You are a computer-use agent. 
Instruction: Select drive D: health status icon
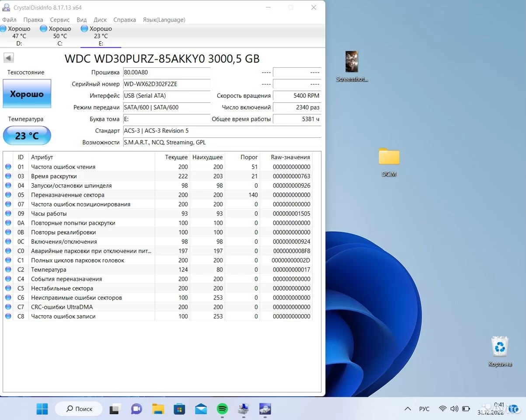(x=3, y=29)
